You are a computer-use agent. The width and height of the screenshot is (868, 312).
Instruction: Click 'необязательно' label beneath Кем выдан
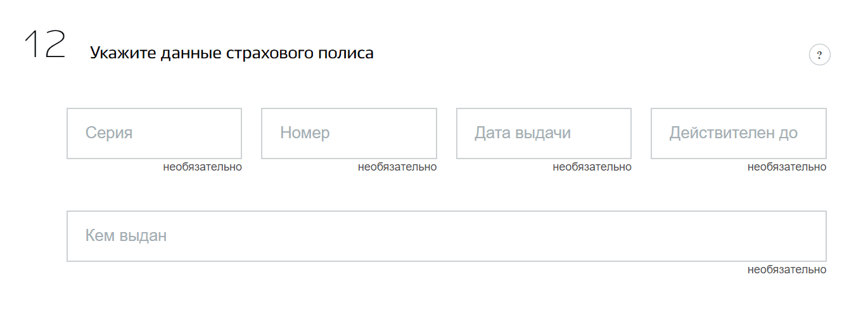tap(787, 270)
